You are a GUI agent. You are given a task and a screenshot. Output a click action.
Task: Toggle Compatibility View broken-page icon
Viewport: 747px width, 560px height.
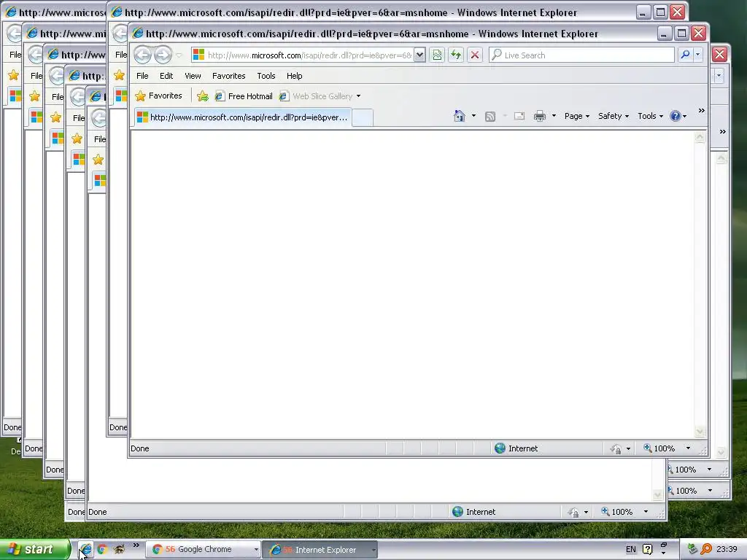(437, 55)
